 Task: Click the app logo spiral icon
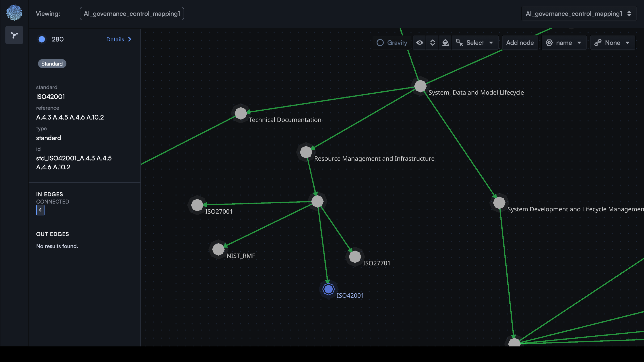(14, 13)
